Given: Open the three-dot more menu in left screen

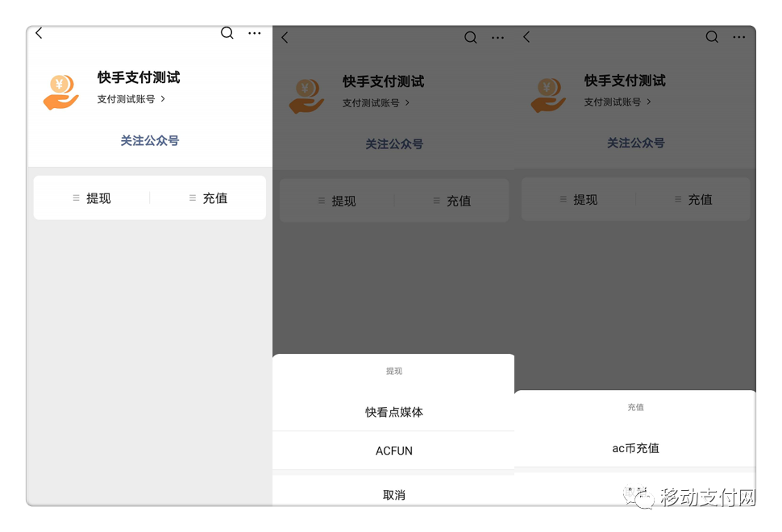Looking at the screenshot, I should (255, 33).
